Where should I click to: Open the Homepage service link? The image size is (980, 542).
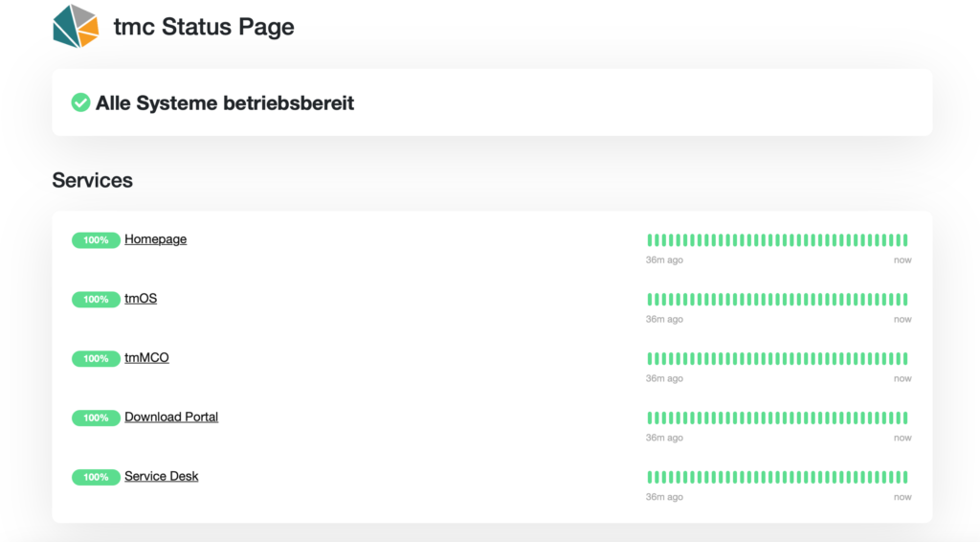[x=155, y=239]
